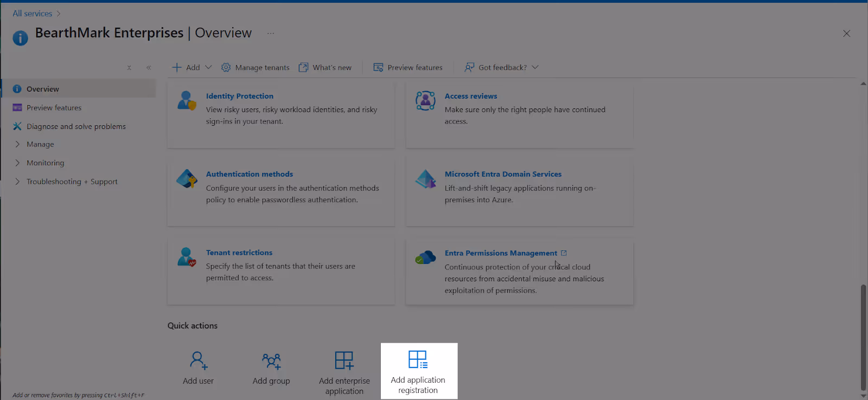
Task: Open the Entra Permissions Management link
Action: [501, 253]
